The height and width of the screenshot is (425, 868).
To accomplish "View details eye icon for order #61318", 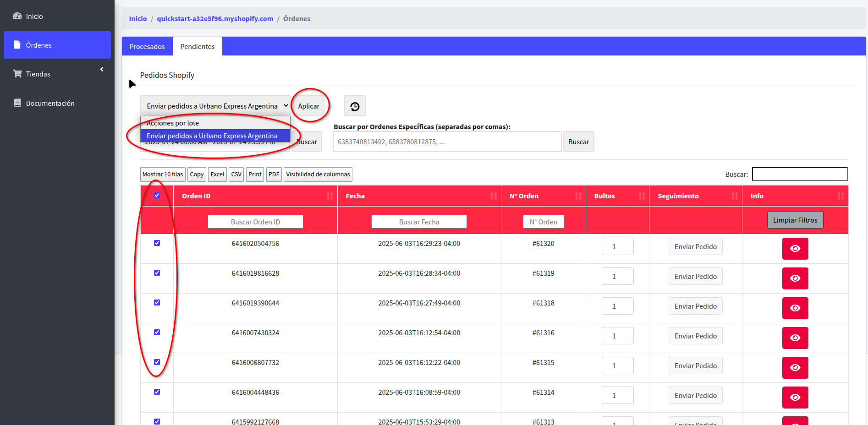I will [795, 308].
